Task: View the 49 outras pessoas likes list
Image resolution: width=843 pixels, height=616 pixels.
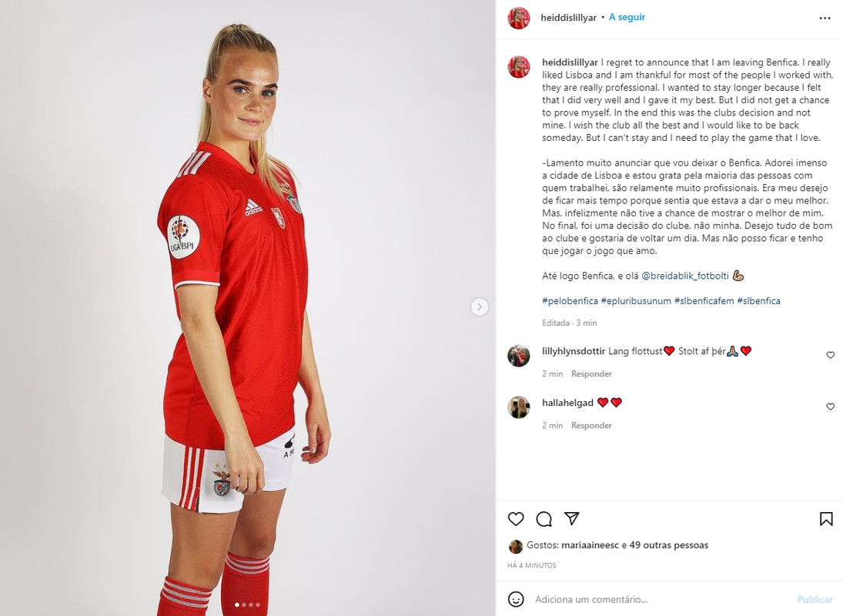Action: click(x=669, y=545)
